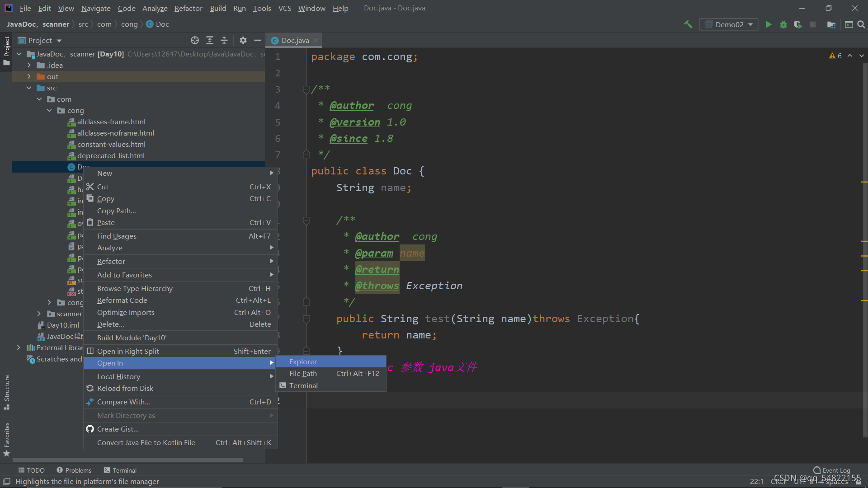
Task: Click the Search Everywhere magnifier icon
Action: point(861,24)
